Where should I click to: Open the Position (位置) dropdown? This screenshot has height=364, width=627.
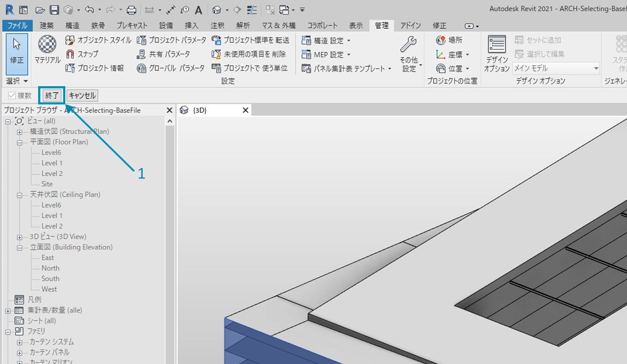(x=452, y=68)
